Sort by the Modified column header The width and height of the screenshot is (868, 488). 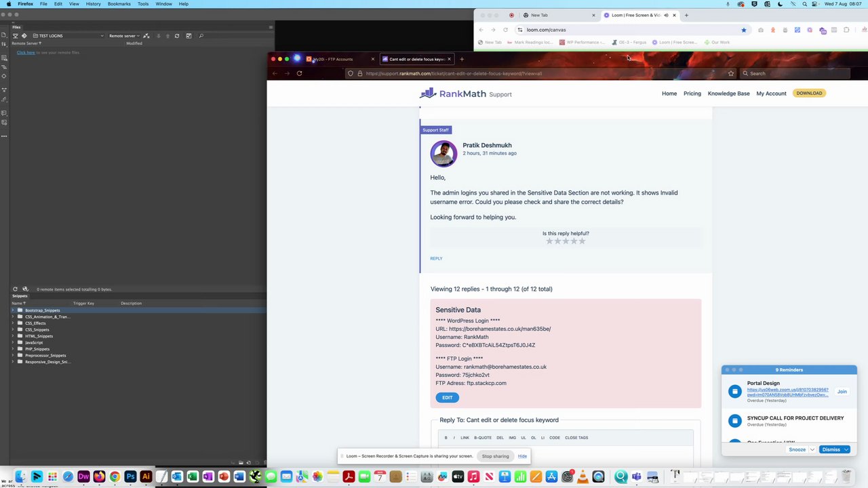(x=134, y=43)
